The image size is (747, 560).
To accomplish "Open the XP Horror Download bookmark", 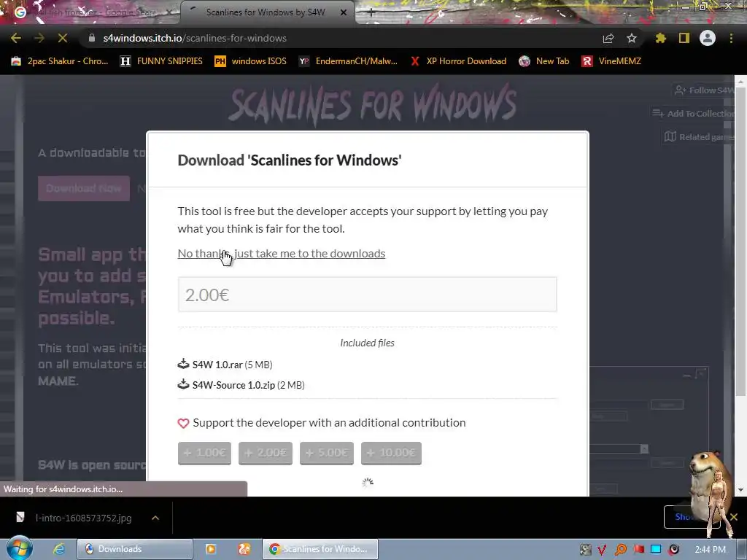I will click(458, 61).
